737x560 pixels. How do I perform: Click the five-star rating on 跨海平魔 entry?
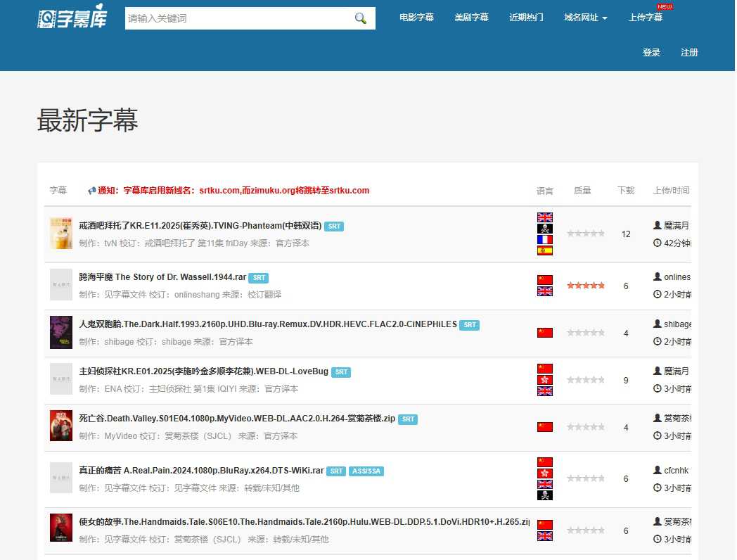tap(586, 285)
